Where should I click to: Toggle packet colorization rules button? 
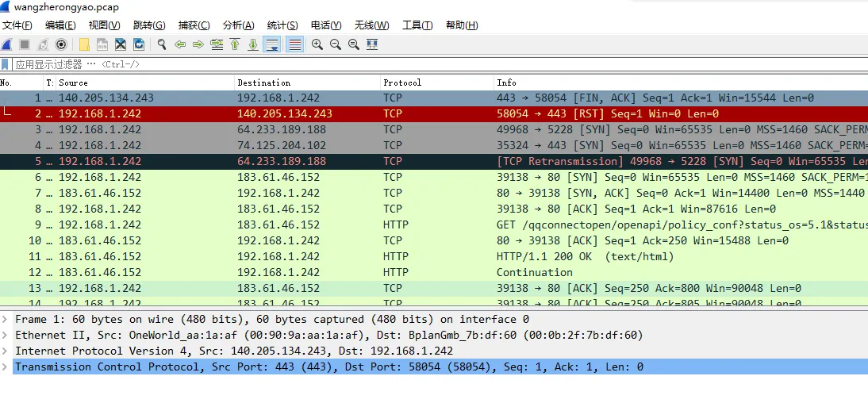click(x=296, y=45)
